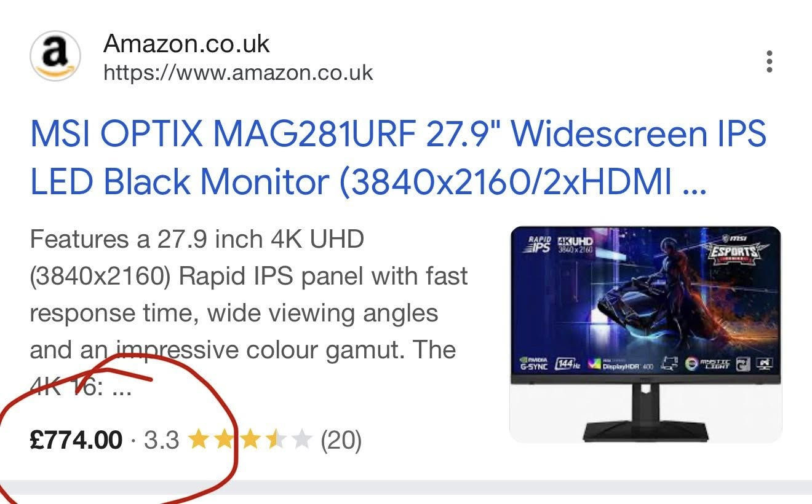Click the Amazon.co.uk site name
This screenshot has height=504, width=812.
pos(186,44)
